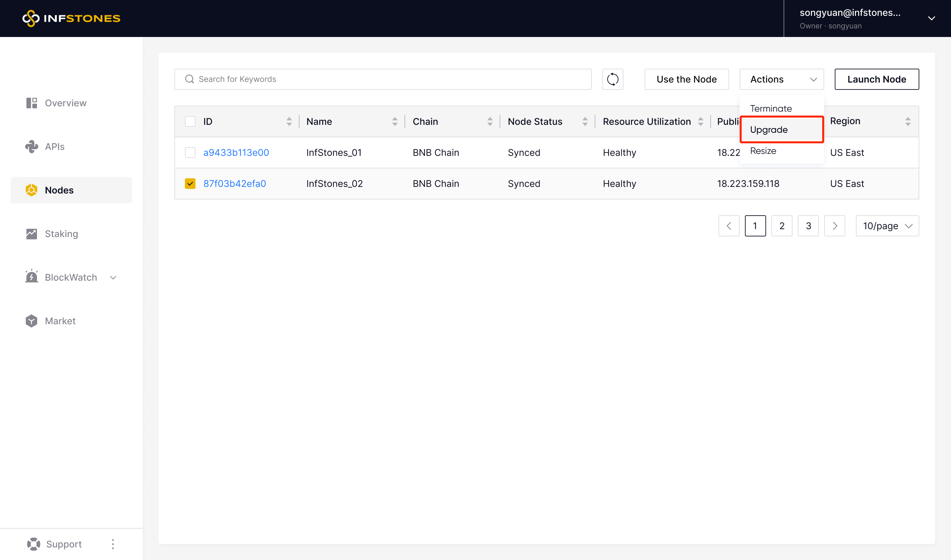Open the three-dot menu beside Support

pos(113,544)
